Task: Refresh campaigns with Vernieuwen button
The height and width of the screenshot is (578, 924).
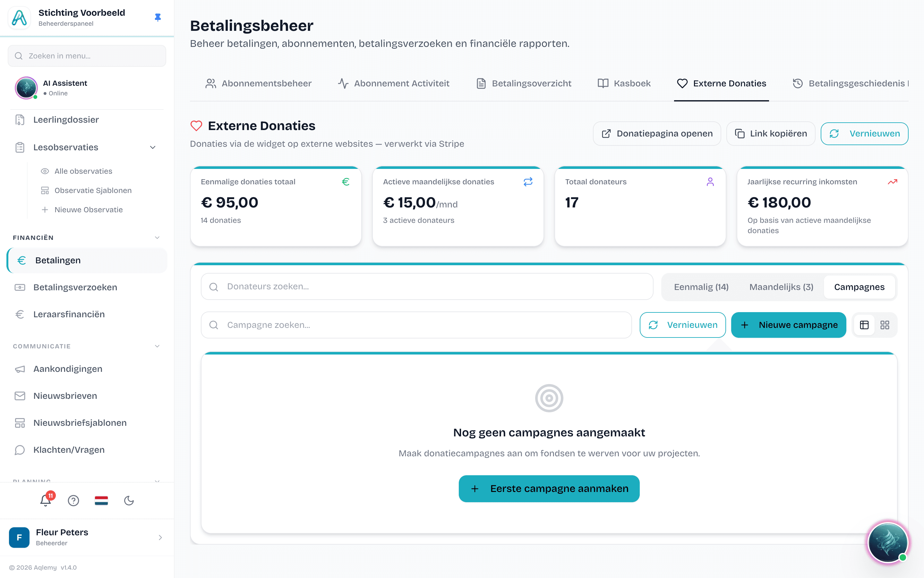Action: (x=683, y=325)
